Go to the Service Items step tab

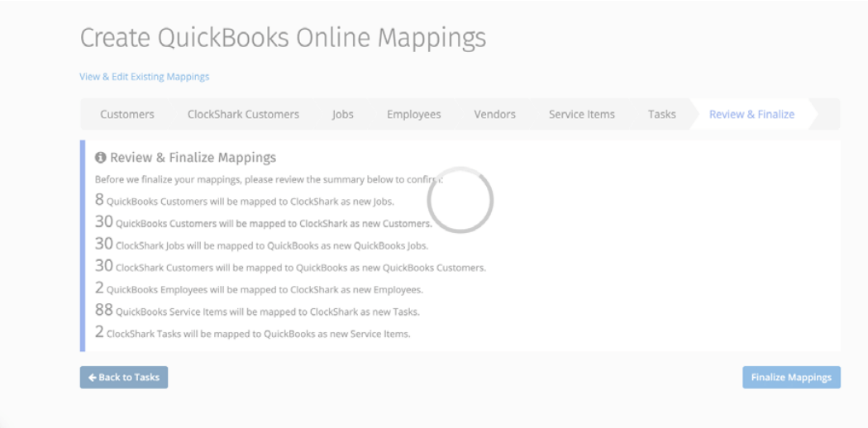pyautogui.click(x=582, y=115)
